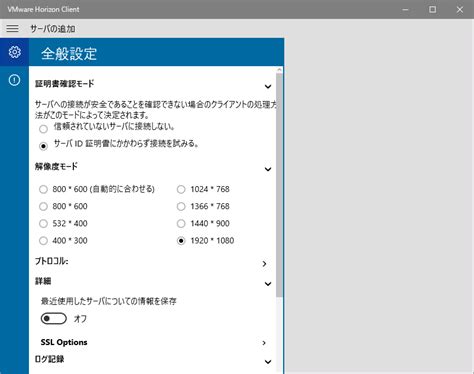Maximize the VMware Horizon Client window
Viewport: 474px width, 374px height.
click(x=432, y=9)
